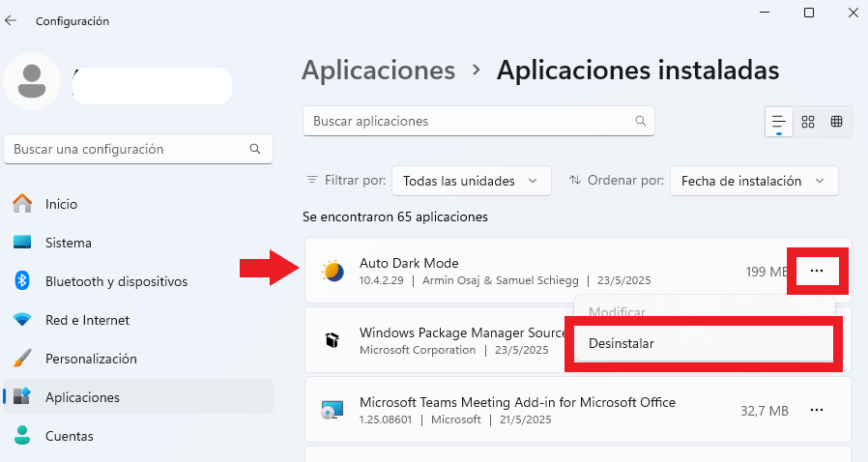Click the Bluetooth icon in sidebar
Screen dimensions: 868x462
(22, 281)
